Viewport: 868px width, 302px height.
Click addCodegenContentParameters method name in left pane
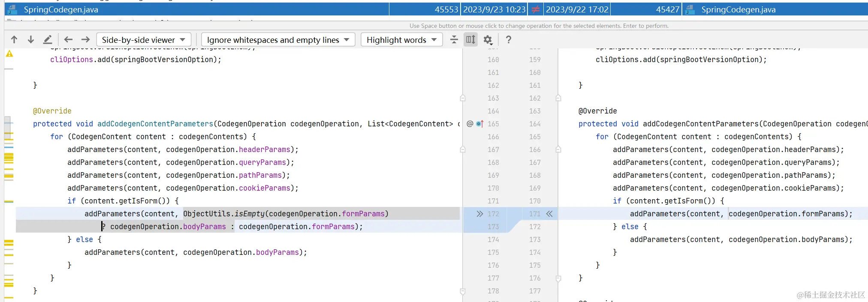(155, 124)
